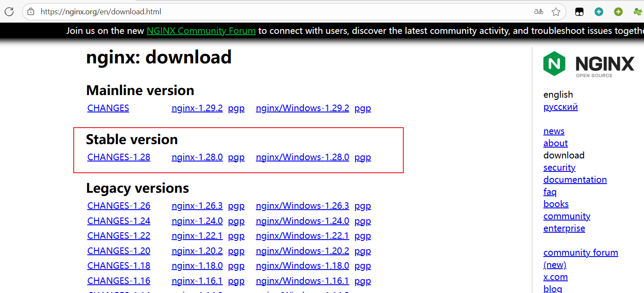Open the CHANGES-1.28 link
Viewport: 644px width, 293px height.
tap(119, 157)
